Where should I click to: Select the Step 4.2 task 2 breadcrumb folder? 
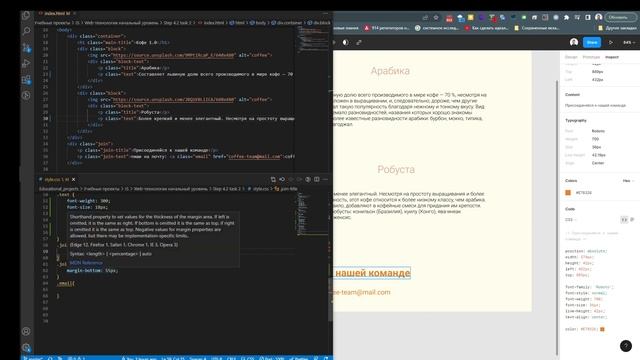178,23
